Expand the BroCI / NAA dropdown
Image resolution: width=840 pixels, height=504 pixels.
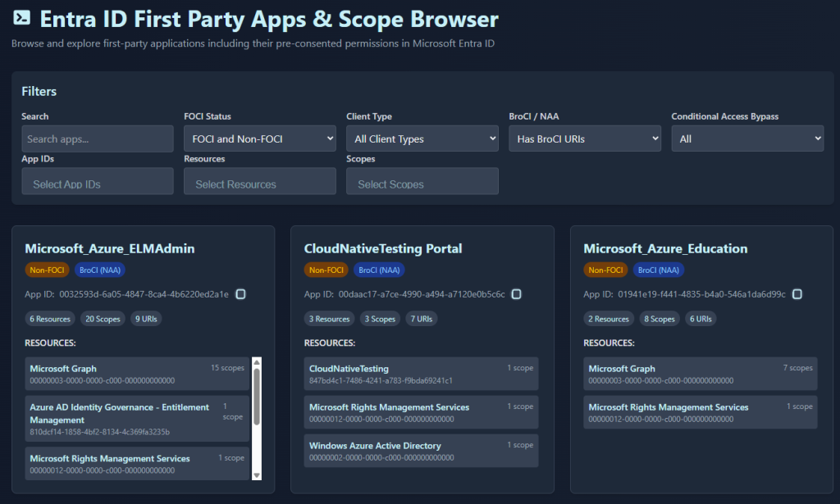click(584, 138)
